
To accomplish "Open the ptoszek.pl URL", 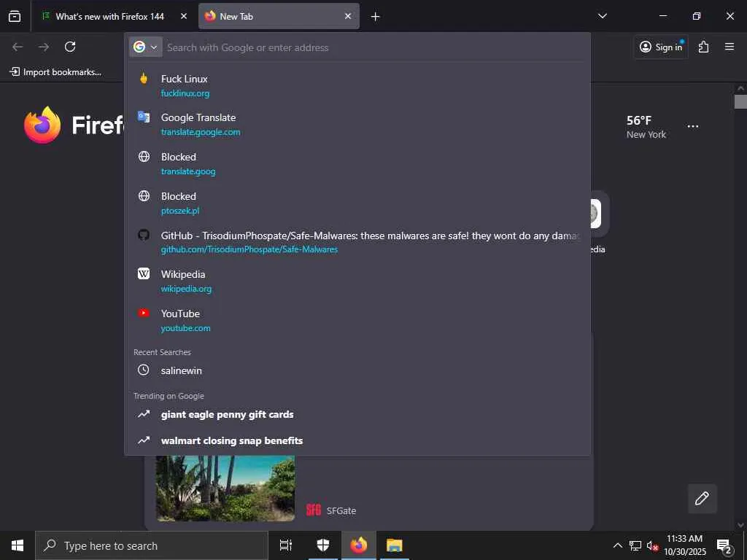I will coord(180,211).
